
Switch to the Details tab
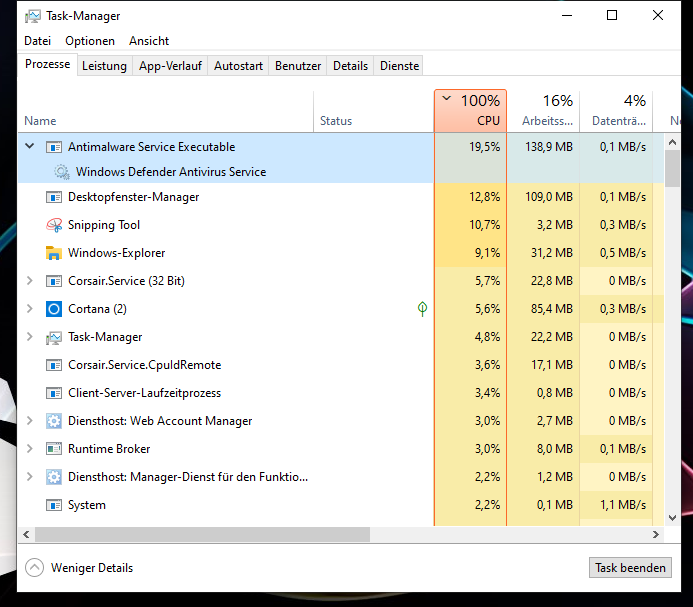(x=350, y=66)
